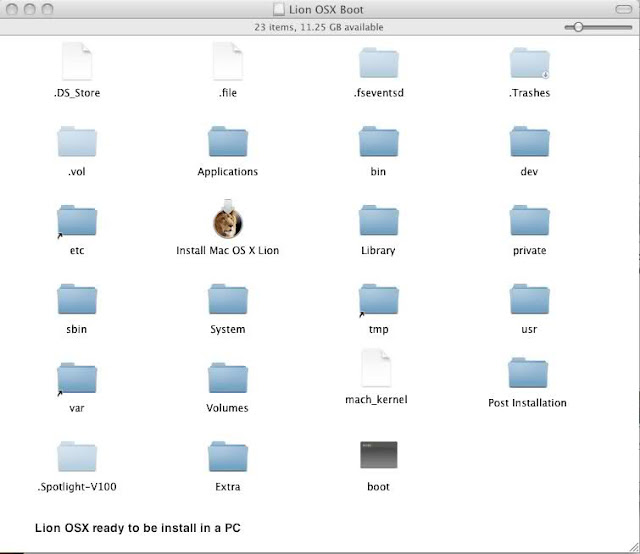This screenshot has width=640, height=554.
Task: Click the 'Install Mac OS X Lion' label
Action: (x=228, y=250)
